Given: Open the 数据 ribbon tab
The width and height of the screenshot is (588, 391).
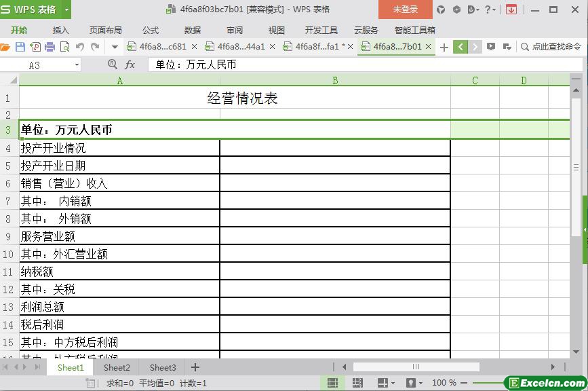Looking at the screenshot, I should [193, 30].
